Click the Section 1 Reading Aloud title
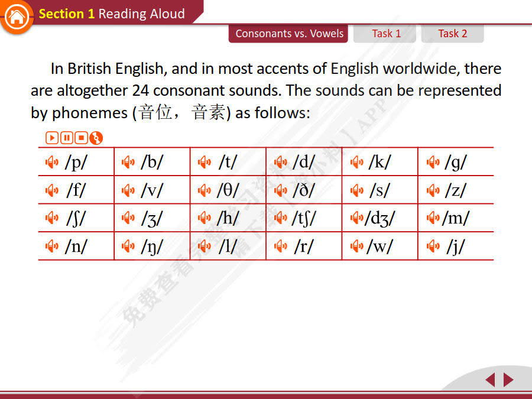The height and width of the screenshot is (399, 532). click(112, 14)
